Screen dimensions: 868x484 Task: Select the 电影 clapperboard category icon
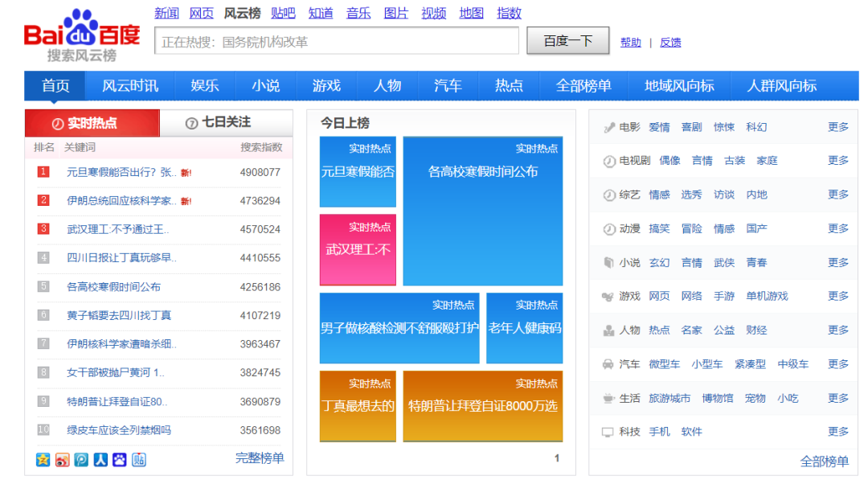pos(608,126)
